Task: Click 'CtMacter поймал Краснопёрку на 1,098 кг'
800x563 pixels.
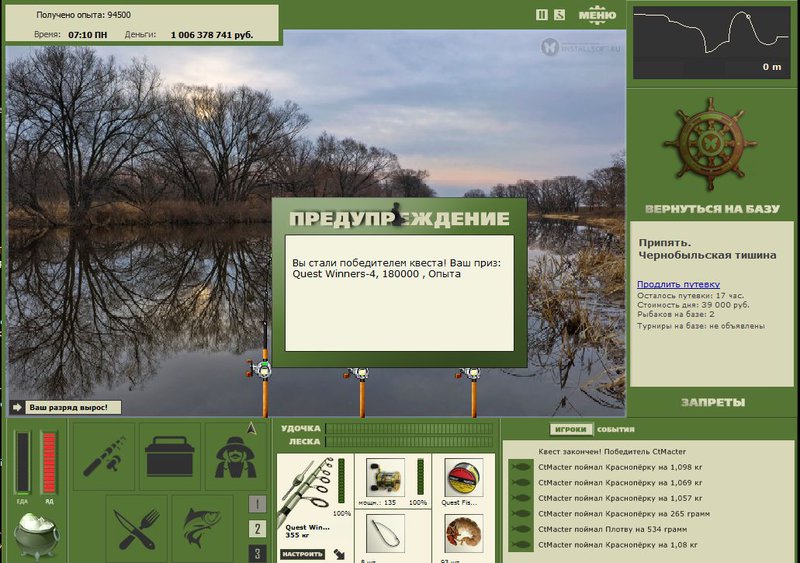Action: (x=620, y=467)
